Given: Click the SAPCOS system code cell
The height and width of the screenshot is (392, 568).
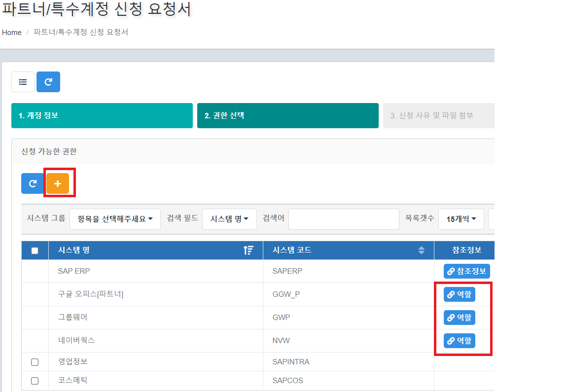Looking at the screenshot, I should coord(349,380).
